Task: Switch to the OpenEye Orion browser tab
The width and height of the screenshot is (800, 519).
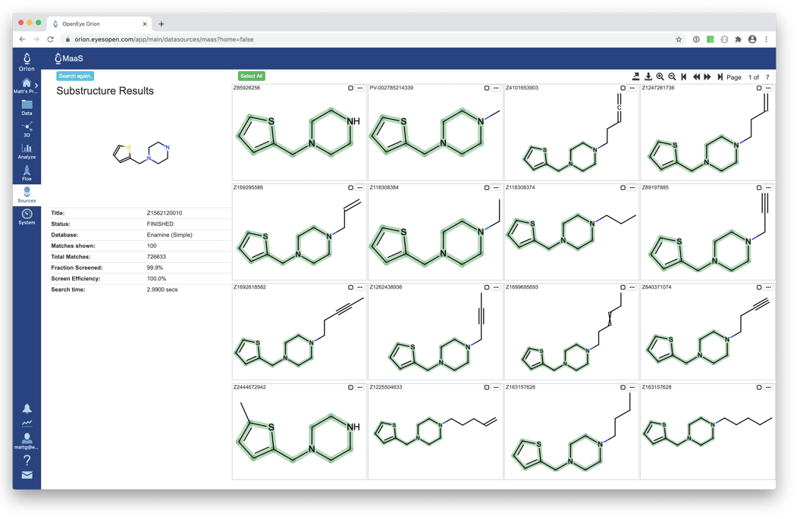Action: pyautogui.click(x=99, y=24)
